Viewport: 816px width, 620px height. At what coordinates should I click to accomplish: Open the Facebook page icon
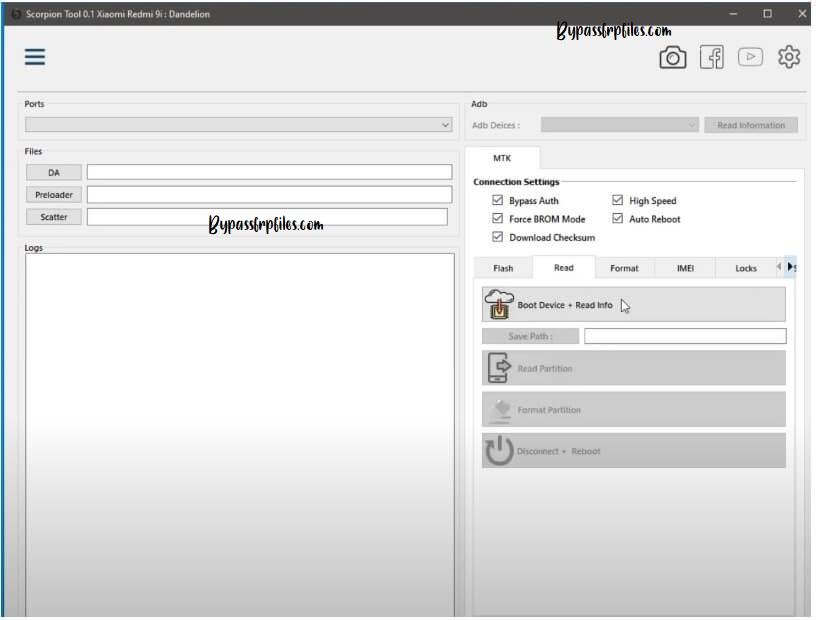click(x=711, y=58)
